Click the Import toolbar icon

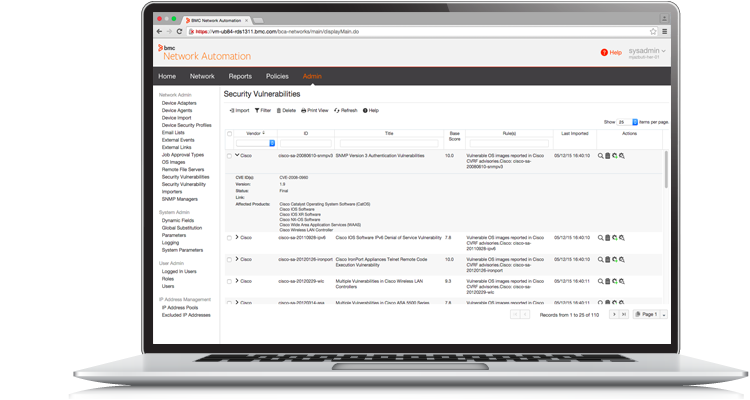point(232,110)
